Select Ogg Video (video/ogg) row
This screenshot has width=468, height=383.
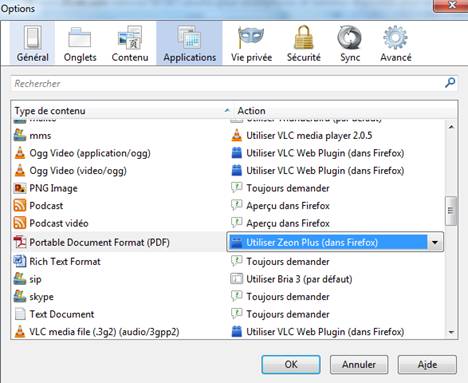point(229,171)
